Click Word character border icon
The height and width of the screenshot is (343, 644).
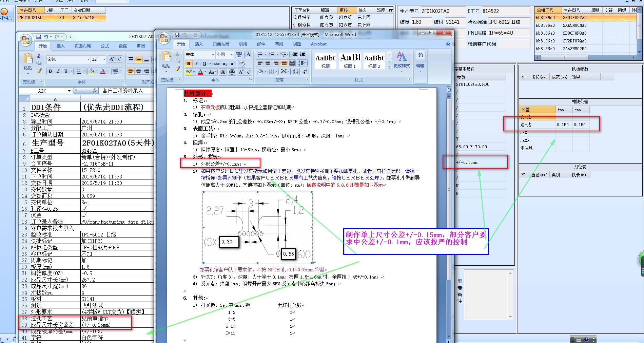[248, 54]
